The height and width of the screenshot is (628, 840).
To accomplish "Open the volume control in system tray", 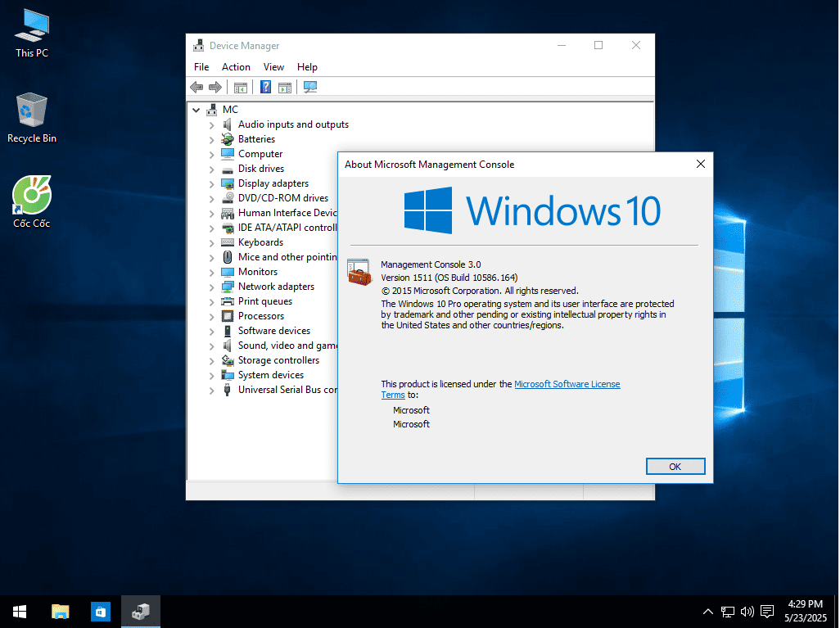I will (x=747, y=612).
